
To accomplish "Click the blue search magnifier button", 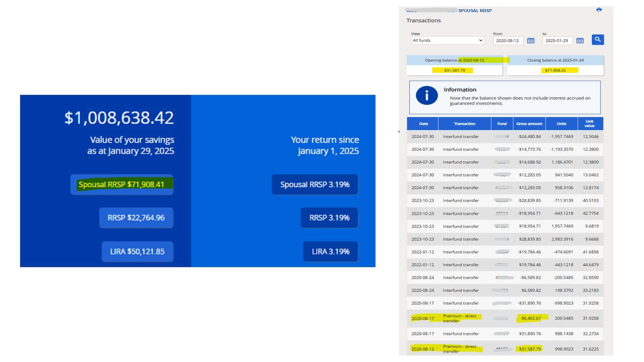I will click(x=598, y=40).
